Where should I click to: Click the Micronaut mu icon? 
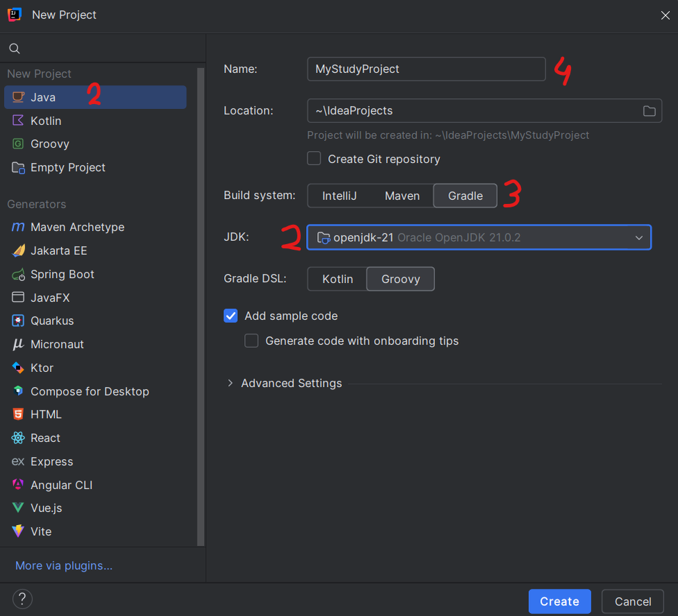18,344
